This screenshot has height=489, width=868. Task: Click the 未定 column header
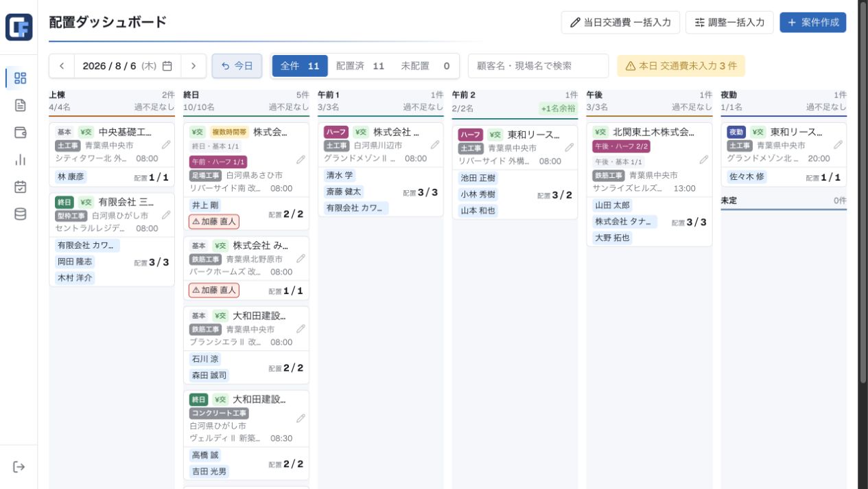coord(784,201)
